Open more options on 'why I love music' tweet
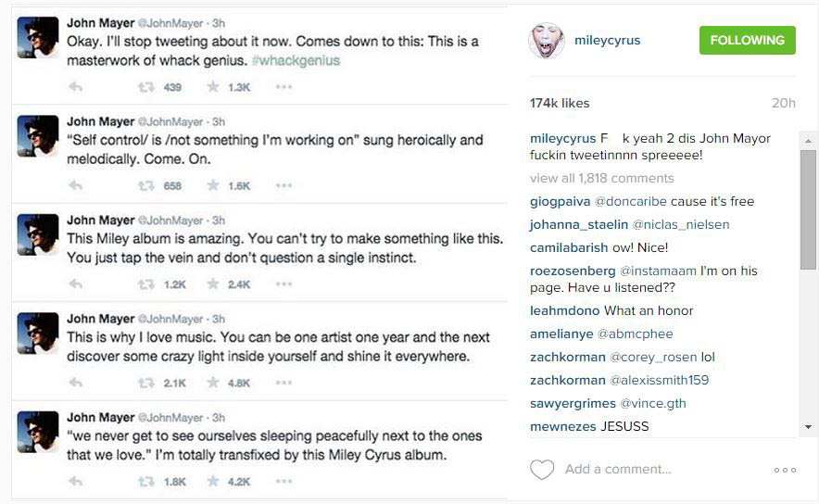The width and height of the screenshot is (819, 504). point(283,383)
